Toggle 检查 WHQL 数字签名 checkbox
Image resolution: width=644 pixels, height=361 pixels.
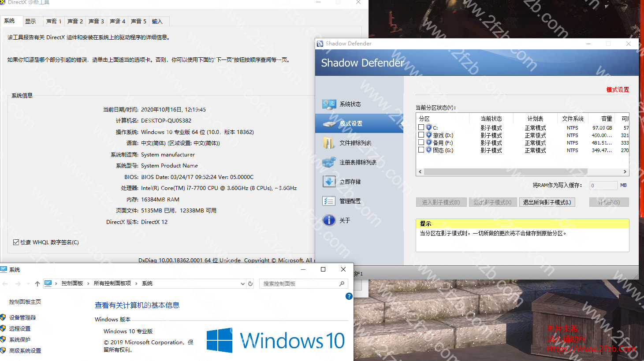pyautogui.click(x=16, y=242)
